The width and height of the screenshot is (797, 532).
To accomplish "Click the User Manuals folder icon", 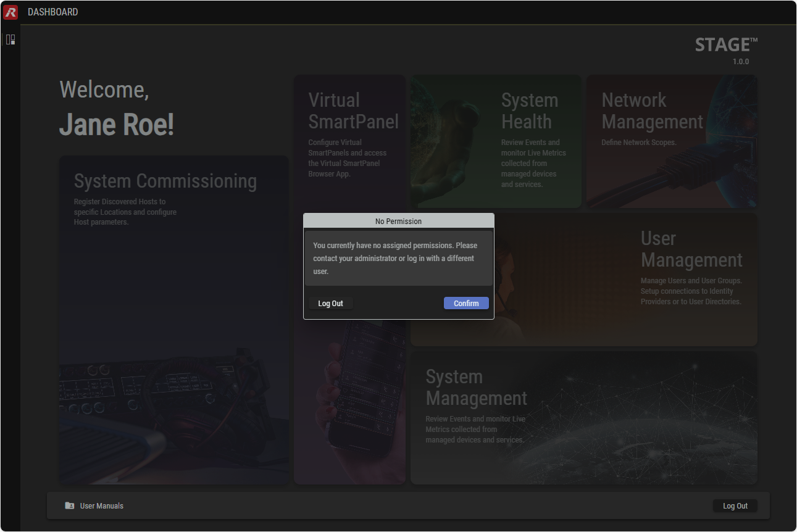I will coord(70,505).
